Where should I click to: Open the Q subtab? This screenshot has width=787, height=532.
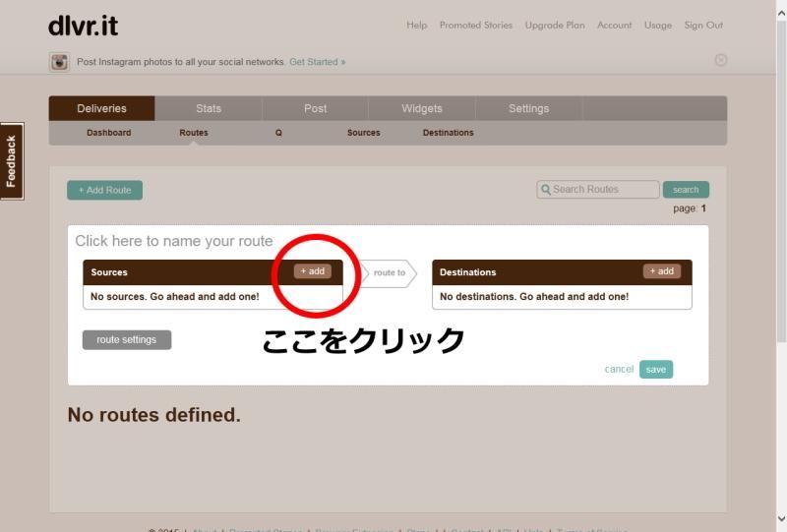click(278, 133)
